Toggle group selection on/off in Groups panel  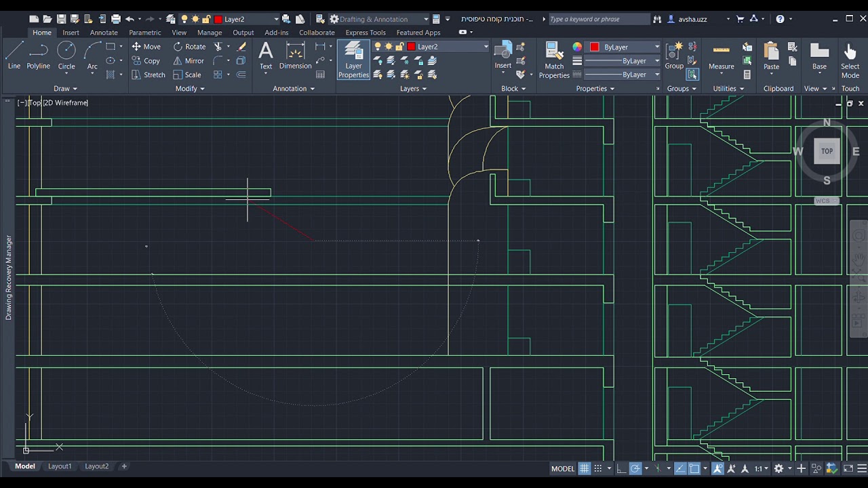click(x=692, y=75)
